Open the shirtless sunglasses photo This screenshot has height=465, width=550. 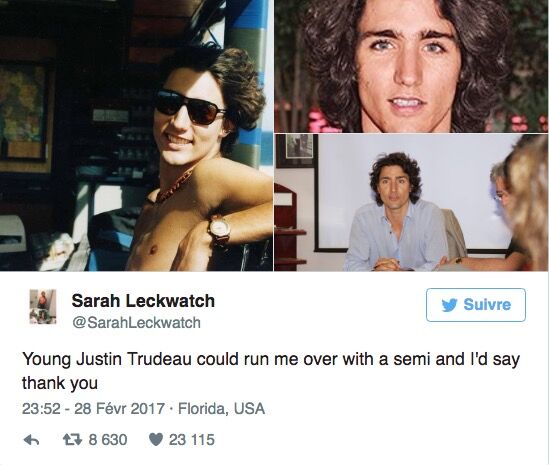coord(136,135)
